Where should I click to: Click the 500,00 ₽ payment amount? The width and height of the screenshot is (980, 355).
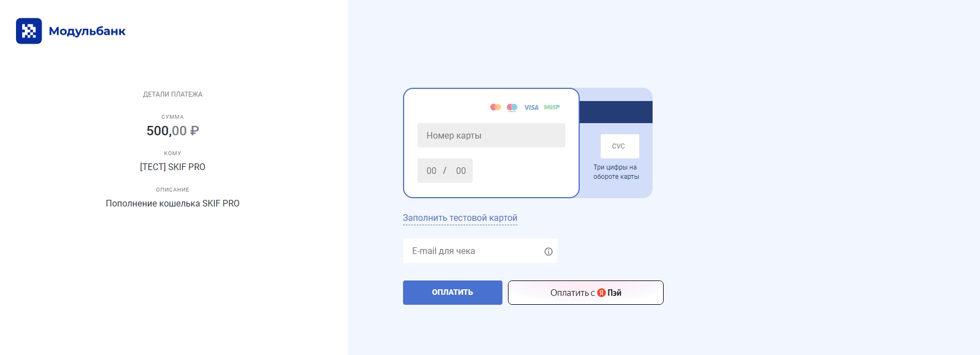tap(173, 131)
